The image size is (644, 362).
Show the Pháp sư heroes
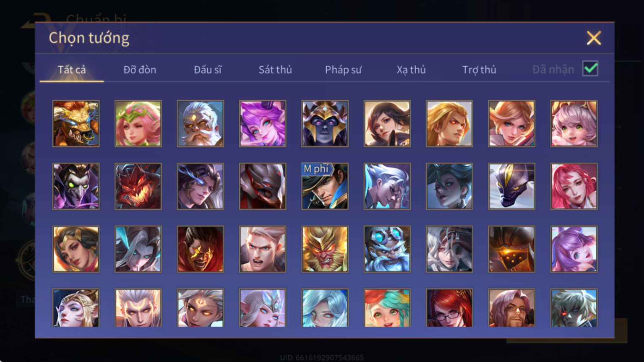[343, 70]
